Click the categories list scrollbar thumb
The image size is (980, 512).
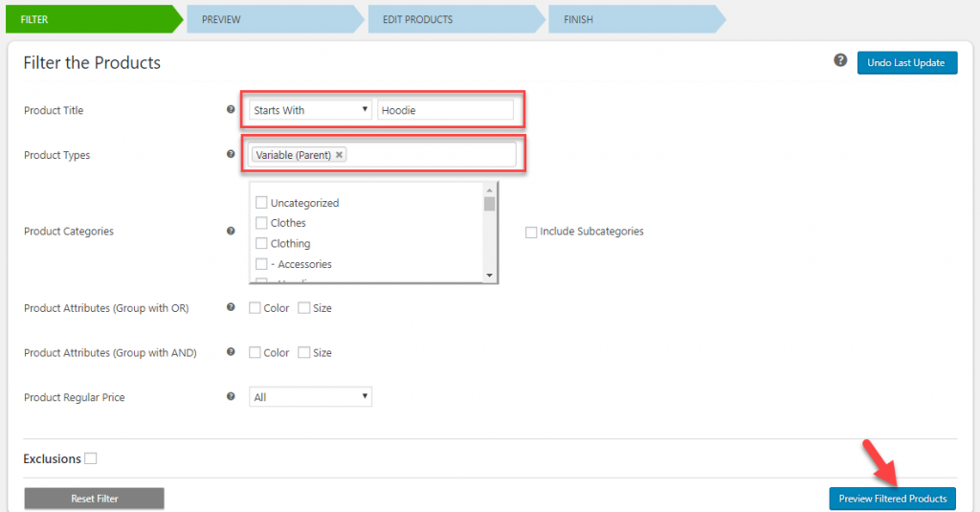pos(489,204)
